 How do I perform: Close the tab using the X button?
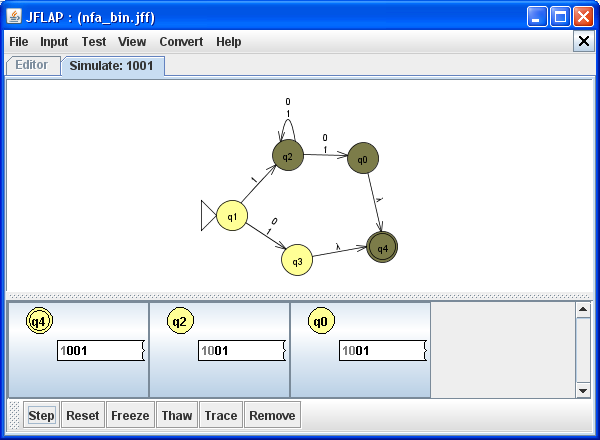tap(584, 41)
